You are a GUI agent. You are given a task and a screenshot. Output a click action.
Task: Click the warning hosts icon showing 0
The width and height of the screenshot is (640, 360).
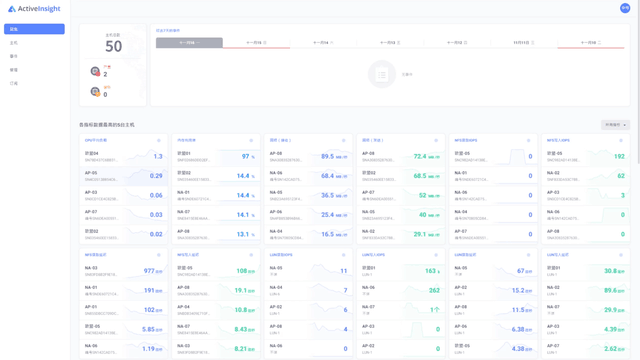[x=95, y=91]
